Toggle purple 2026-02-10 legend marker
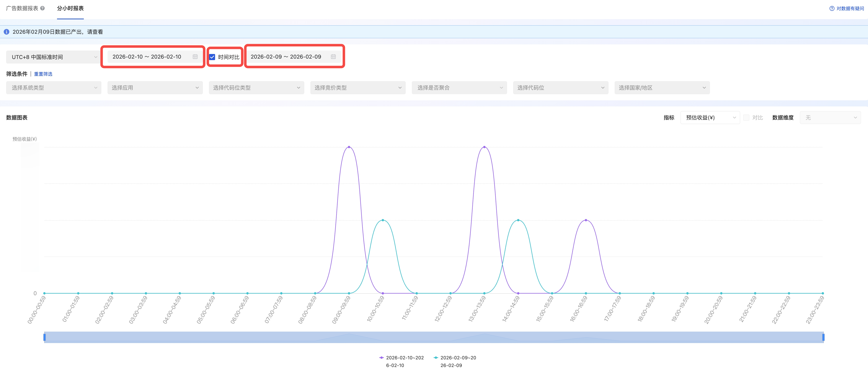Viewport: 868px width, 376px height. pos(381,357)
